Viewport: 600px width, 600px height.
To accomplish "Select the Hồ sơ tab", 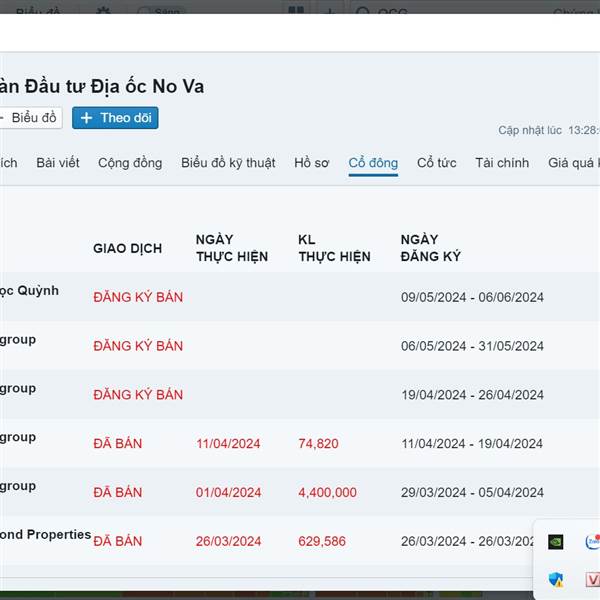I will coord(311,163).
